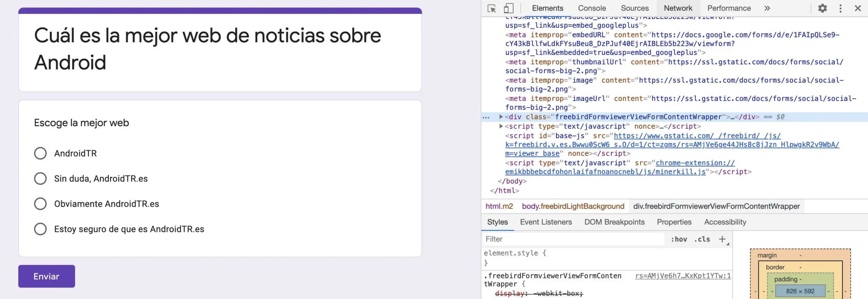The width and height of the screenshot is (868, 299).
Task: Show more DevTools tabs chevron
Action: (767, 8)
